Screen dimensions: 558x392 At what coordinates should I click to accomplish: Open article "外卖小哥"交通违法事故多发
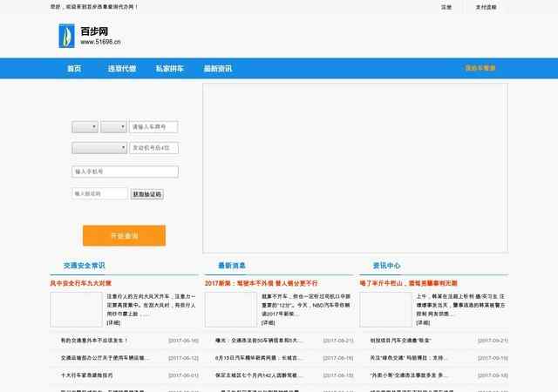tap(409, 375)
